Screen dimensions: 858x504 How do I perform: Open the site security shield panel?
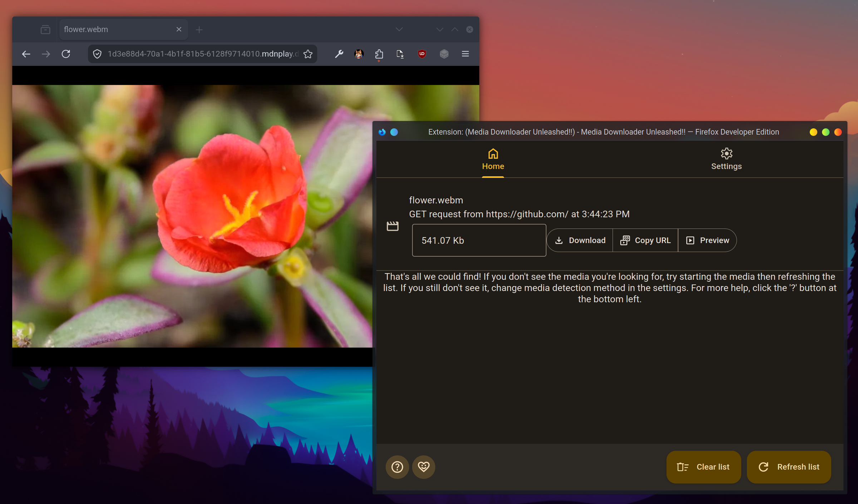97,54
